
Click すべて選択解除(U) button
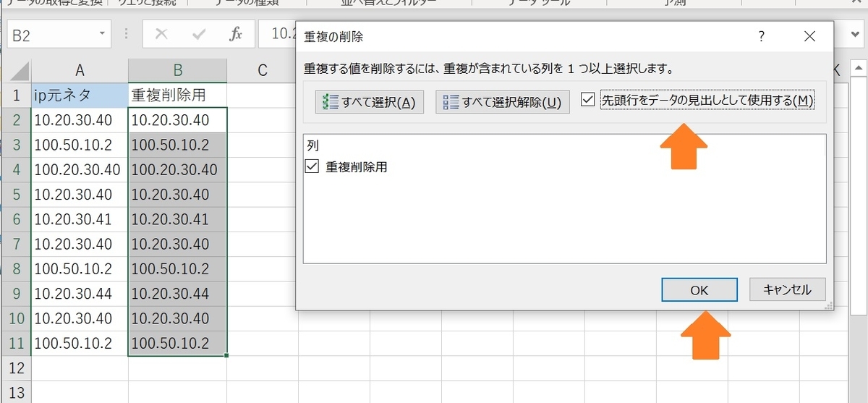503,102
